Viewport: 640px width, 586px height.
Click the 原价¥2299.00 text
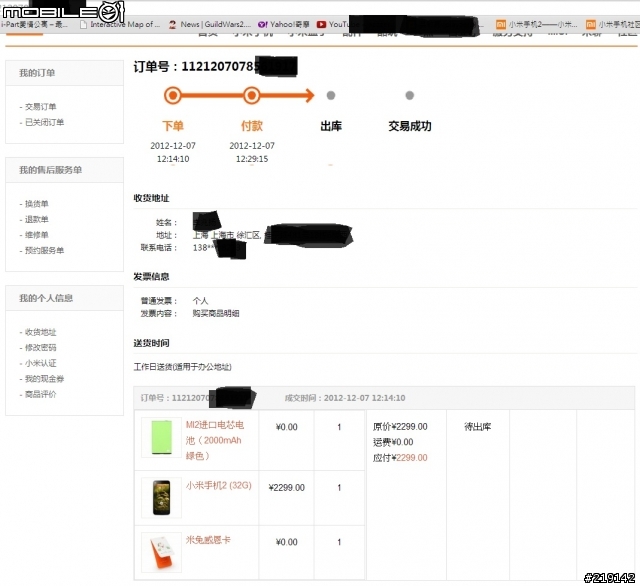click(400, 427)
